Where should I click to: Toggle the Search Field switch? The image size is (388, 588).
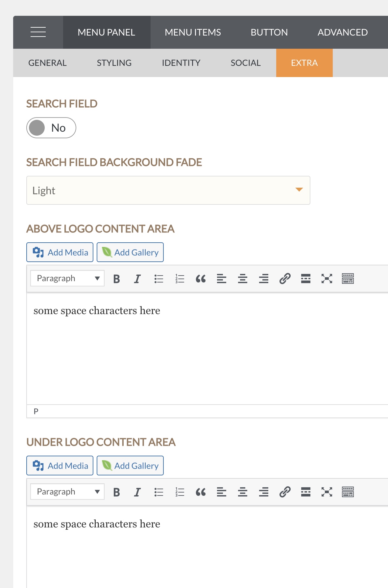[51, 128]
